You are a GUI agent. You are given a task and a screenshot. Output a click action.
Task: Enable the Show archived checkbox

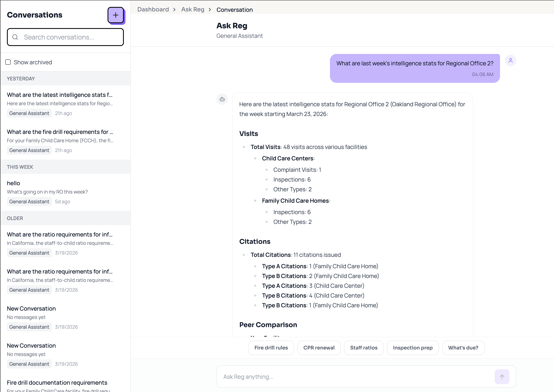click(x=8, y=62)
